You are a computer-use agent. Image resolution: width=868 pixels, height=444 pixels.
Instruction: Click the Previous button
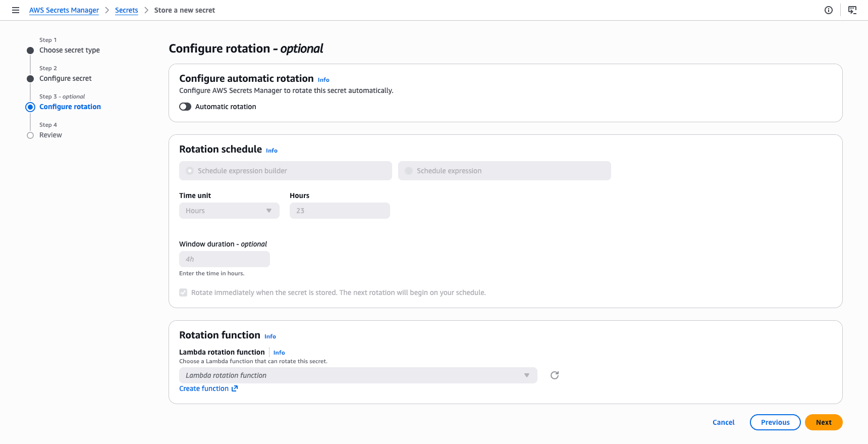pos(775,422)
